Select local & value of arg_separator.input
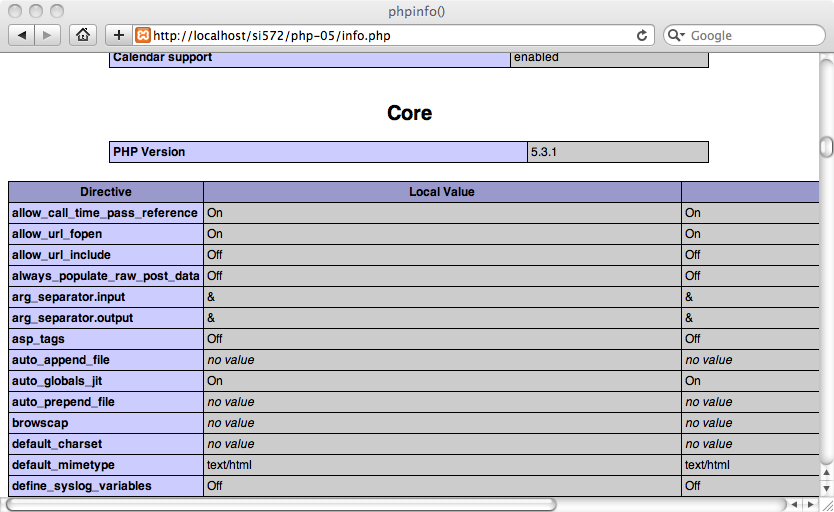 [211, 297]
